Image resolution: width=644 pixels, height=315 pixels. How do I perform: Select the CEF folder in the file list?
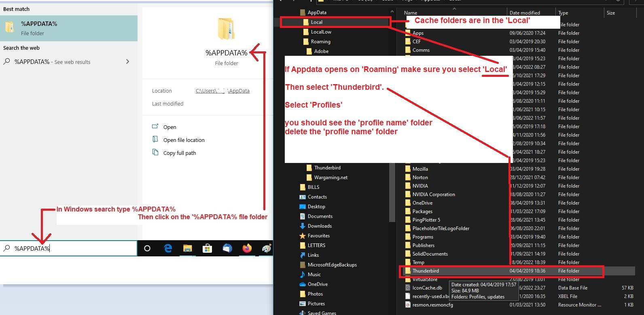pyautogui.click(x=416, y=42)
